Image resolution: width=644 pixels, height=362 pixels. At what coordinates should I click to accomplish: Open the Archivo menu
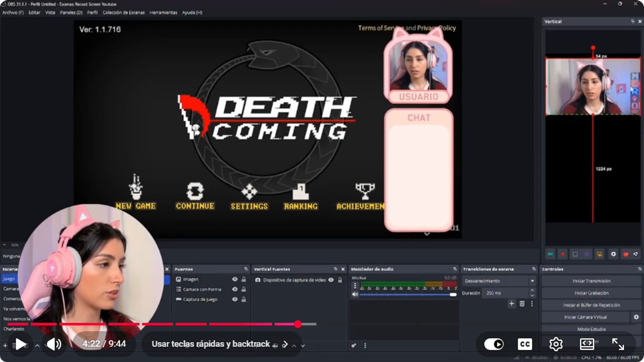point(13,13)
